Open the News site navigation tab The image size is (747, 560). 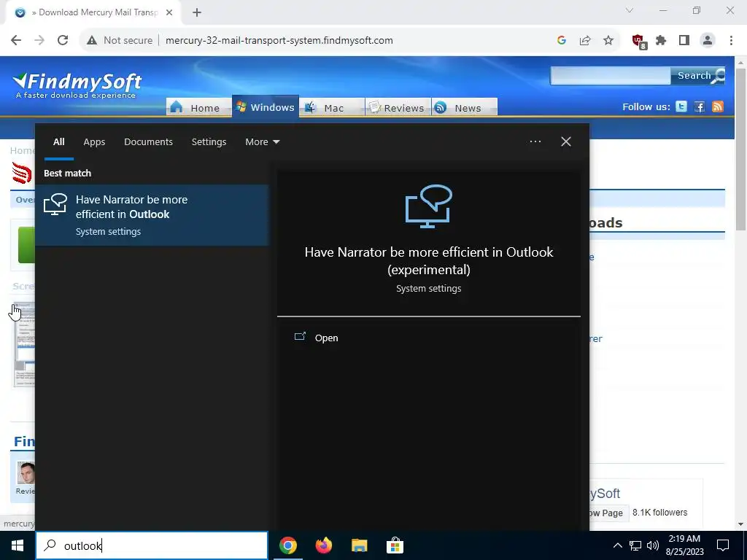click(465, 107)
